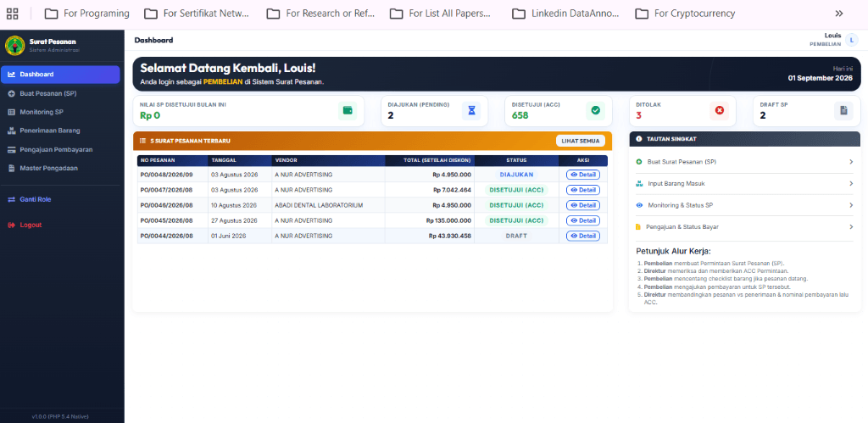Open Detail for PO/0047/2026/08
Viewport: 868px width, 423px height.
(x=583, y=190)
